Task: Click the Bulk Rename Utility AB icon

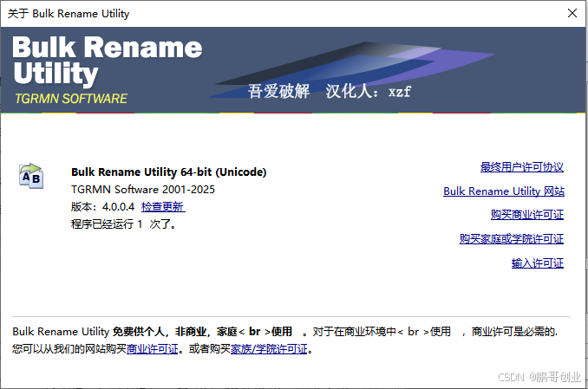Action: (x=31, y=176)
